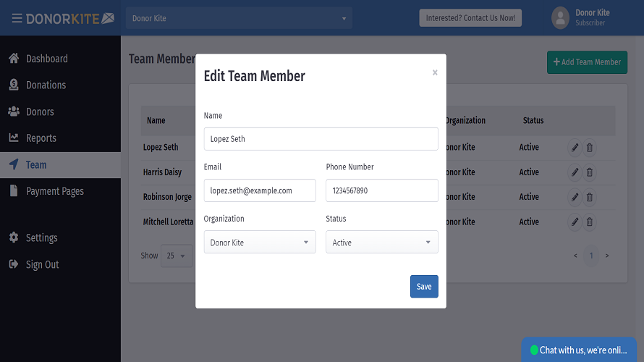644x362 pixels.
Task: Click the hamburger menu icon
Action: click(x=16, y=18)
